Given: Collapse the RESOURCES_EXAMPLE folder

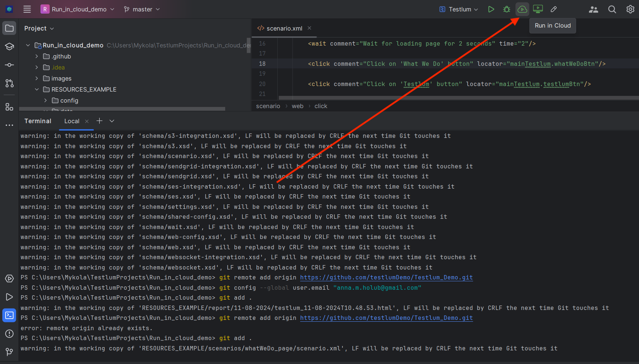Looking at the screenshot, I should click(37, 89).
